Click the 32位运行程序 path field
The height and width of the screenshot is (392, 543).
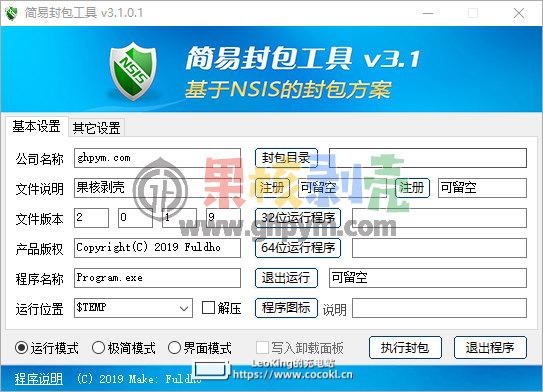[x=439, y=218]
